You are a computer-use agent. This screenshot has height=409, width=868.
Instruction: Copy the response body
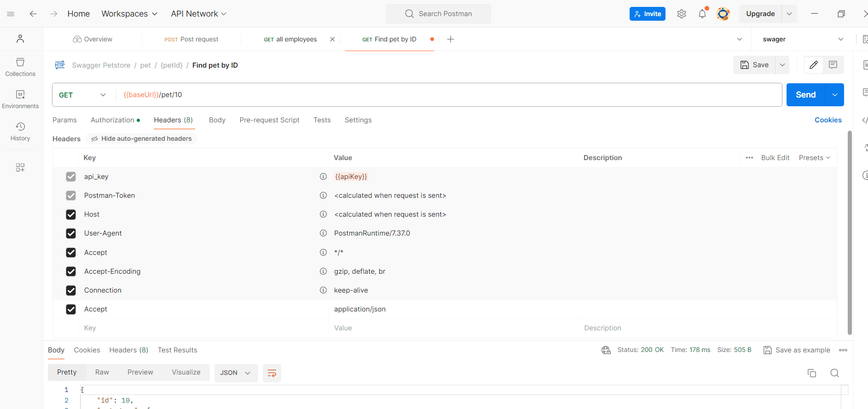point(812,373)
